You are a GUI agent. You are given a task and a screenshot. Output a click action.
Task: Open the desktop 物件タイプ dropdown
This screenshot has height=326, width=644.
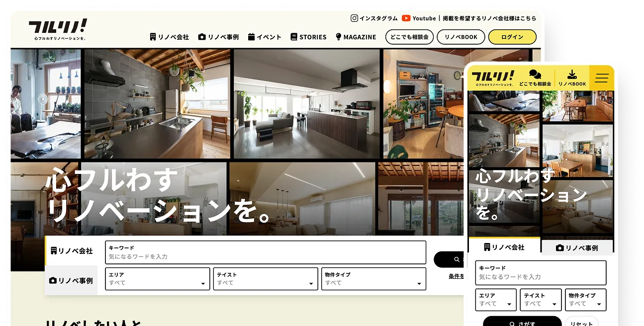(x=374, y=279)
